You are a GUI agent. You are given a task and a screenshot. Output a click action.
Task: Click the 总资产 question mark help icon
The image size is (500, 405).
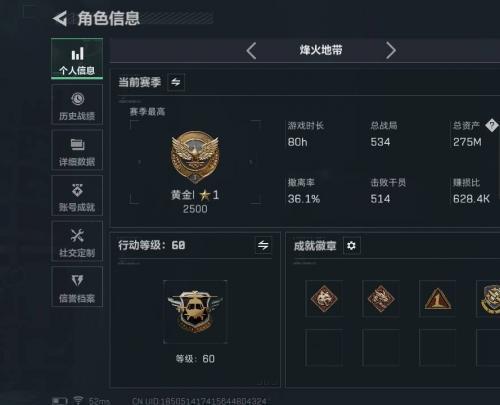click(492, 126)
